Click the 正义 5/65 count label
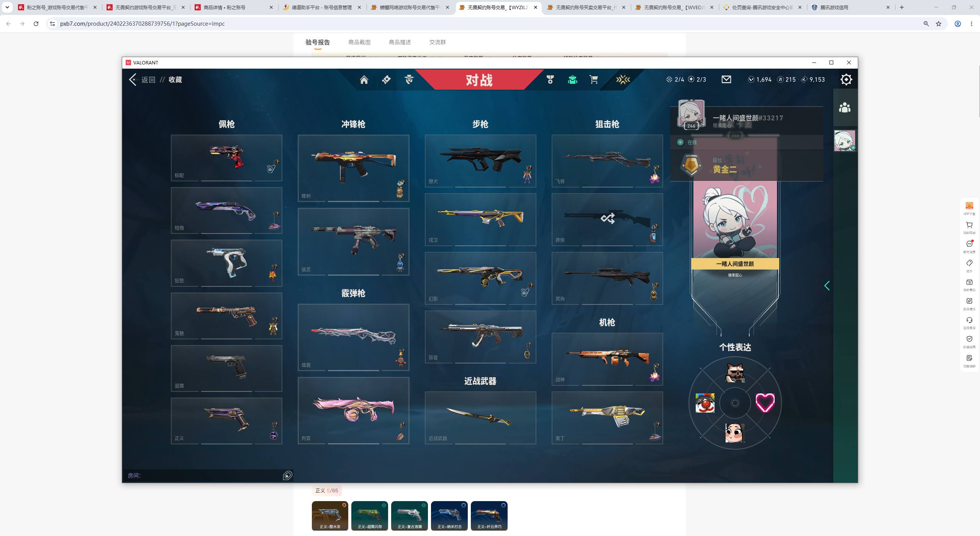This screenshot has height=536, width=980. click(326, 490)
